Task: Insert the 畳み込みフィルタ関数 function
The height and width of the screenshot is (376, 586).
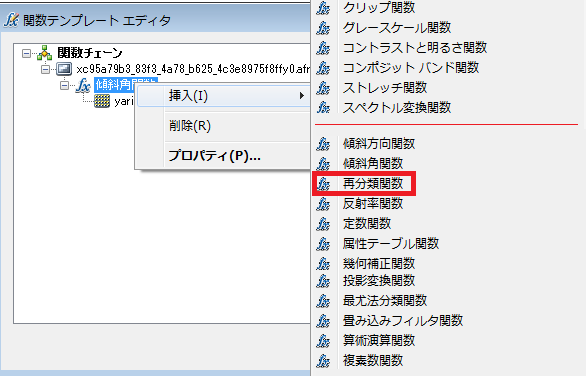Action: 403,321
